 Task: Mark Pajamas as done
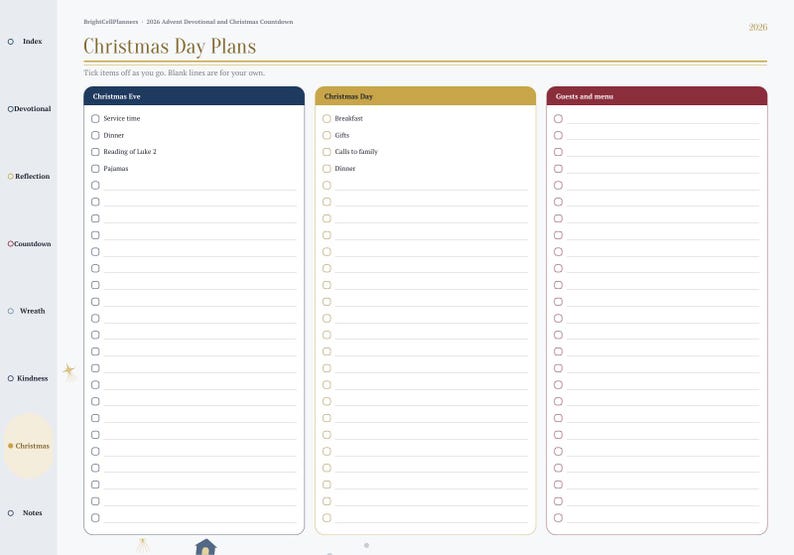click(95, 169)
